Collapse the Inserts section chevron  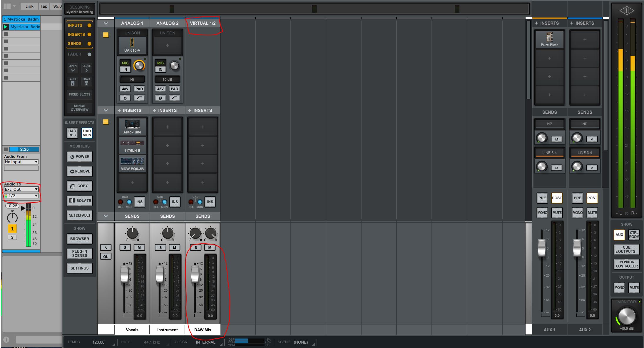tap(106, 110)
